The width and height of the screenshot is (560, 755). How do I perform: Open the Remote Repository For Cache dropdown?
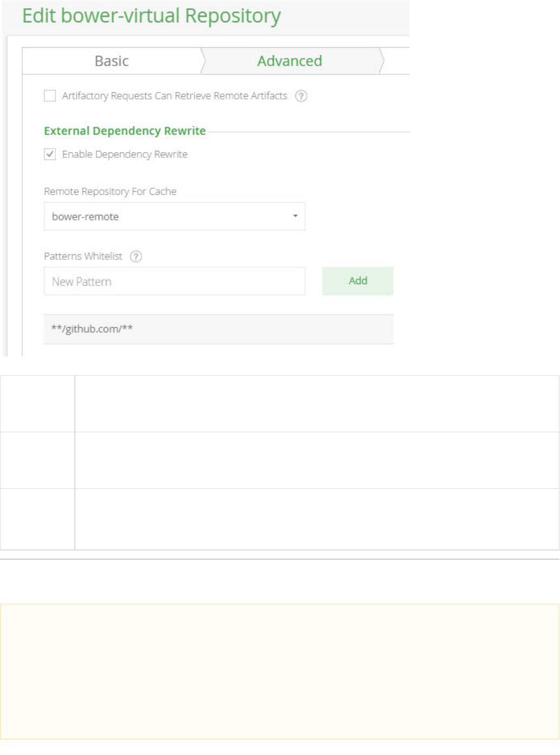coord(174,216)
